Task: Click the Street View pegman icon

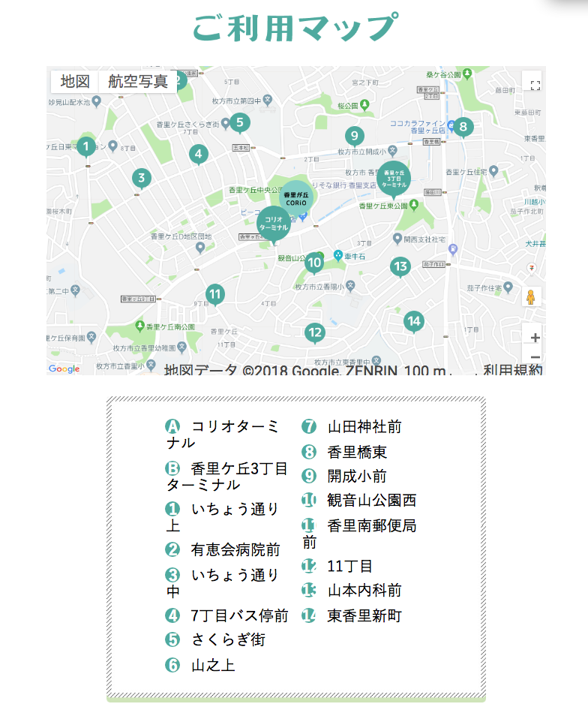Action: coord(532,297)
